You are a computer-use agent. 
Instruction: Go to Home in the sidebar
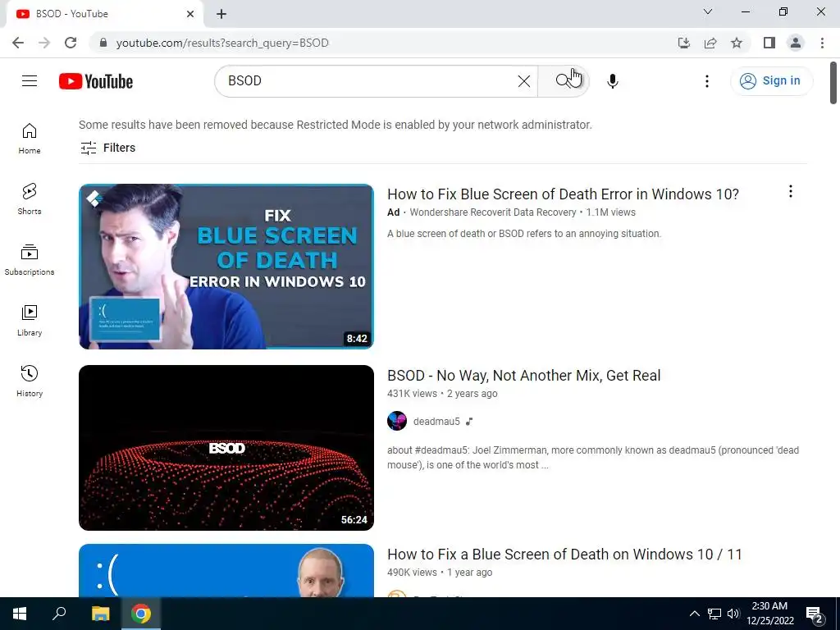coord(30,139)
